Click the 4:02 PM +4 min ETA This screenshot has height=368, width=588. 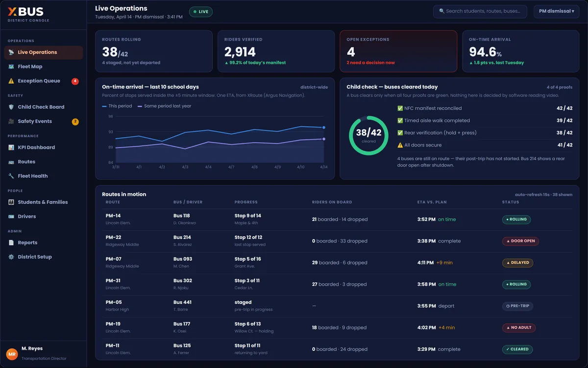click(436, 328)
